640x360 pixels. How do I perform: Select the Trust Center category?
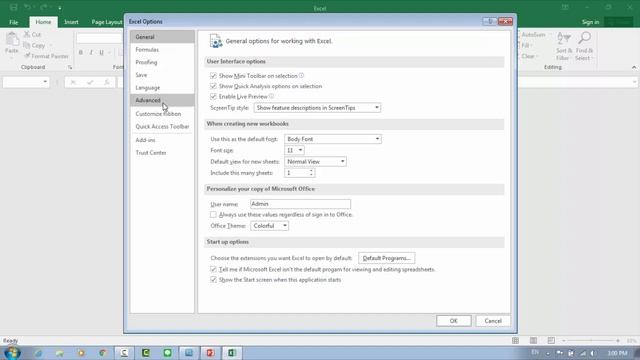click(162, 152)
